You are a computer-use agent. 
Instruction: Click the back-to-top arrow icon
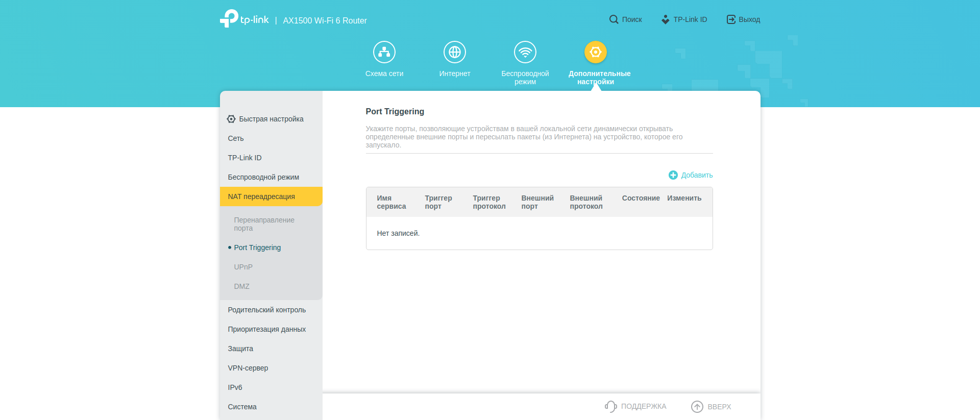pyautogui.click(x=697, y=406)
